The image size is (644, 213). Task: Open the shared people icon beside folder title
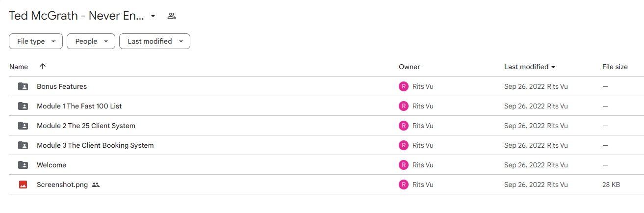click(171, 16)
